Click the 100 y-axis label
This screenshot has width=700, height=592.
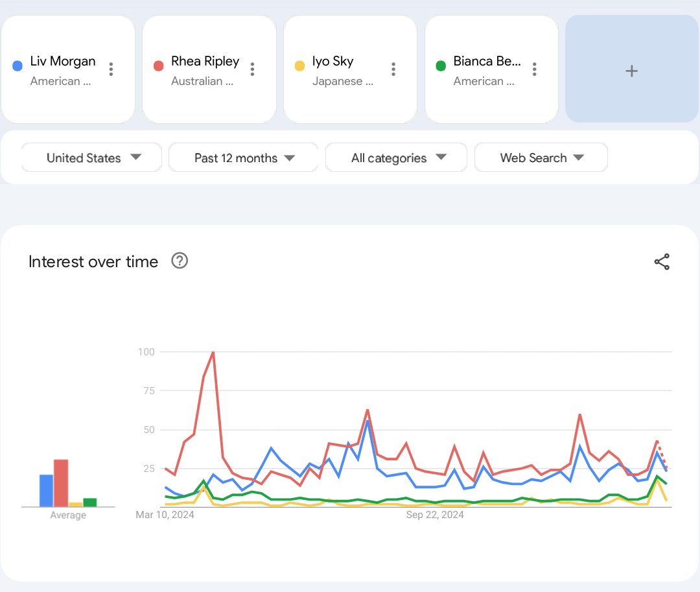click(x=146, y=352)
